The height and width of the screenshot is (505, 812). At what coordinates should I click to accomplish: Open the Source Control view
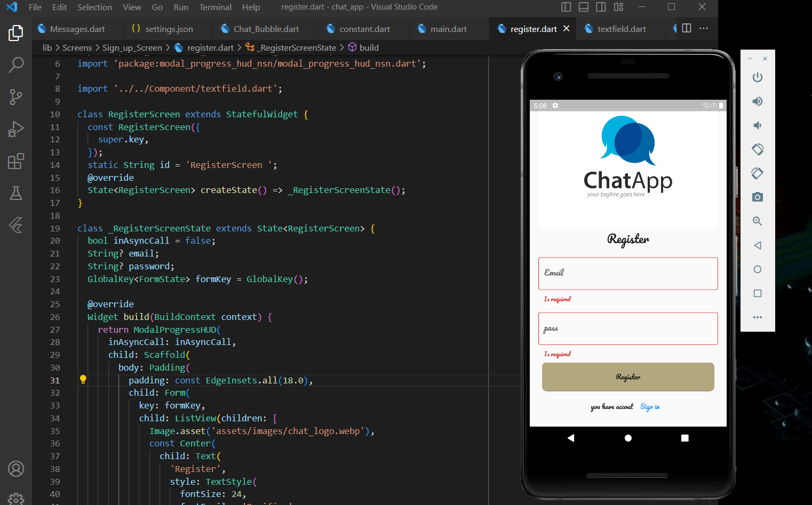(x=16, y=97)
